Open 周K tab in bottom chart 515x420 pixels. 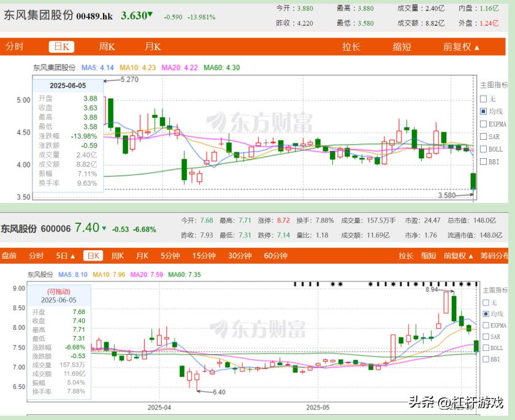coord(117,256)
